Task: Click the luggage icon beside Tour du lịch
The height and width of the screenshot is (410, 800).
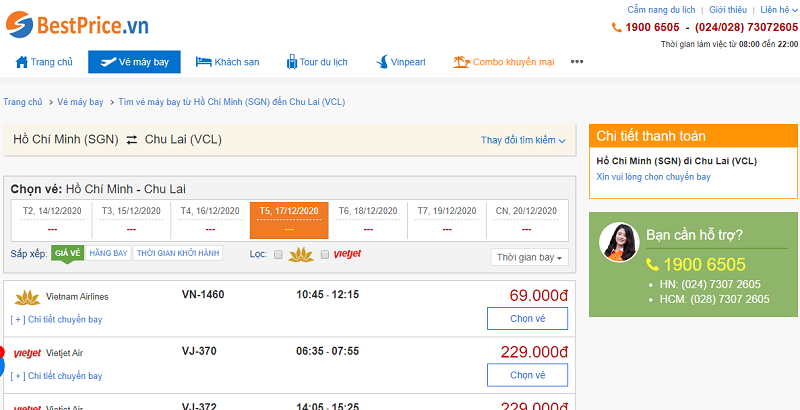Action: (292, 62)
